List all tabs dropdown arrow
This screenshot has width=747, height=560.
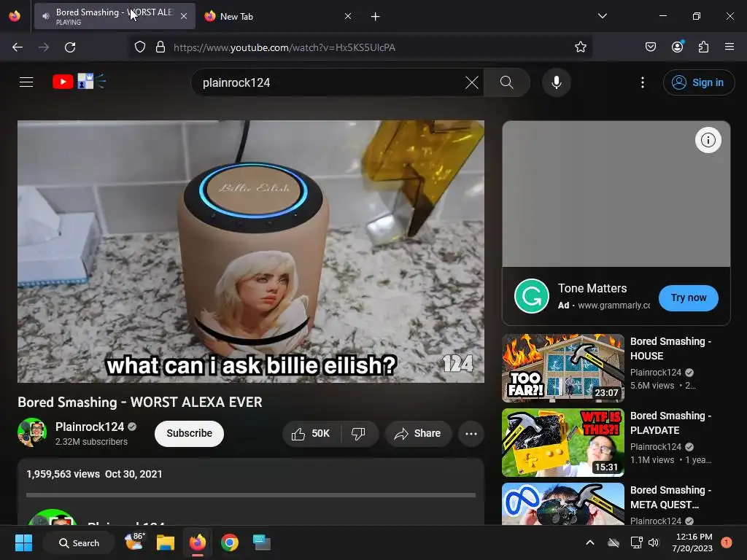click(x=602, y=16)
